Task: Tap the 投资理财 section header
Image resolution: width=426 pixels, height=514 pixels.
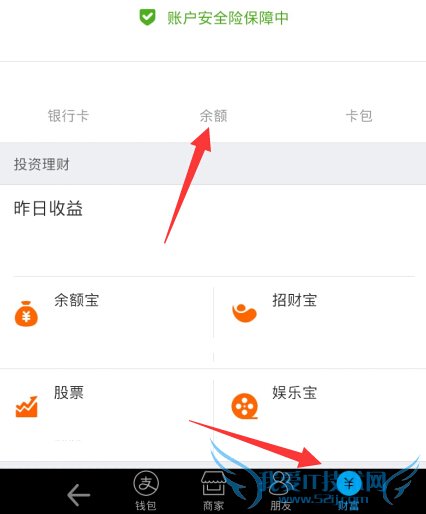Action: click(213, 164)
